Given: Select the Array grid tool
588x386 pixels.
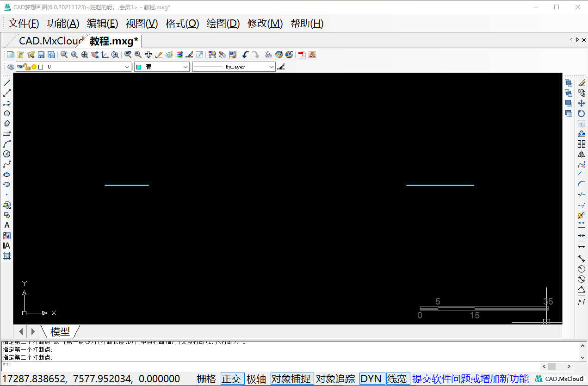Looking at the screenshot, I should (x=582, y=144).
